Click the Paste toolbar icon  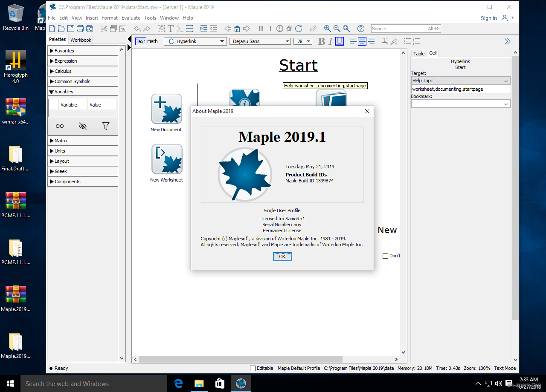coord(123,29)
